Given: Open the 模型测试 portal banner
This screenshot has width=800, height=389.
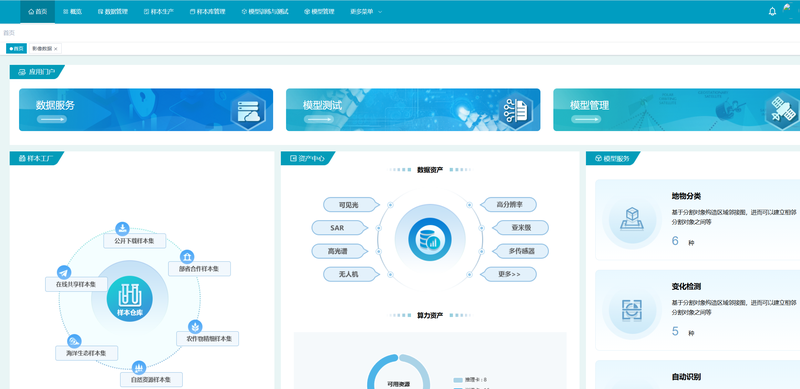Looking at the screenshot, I should (x=413, y=110).
